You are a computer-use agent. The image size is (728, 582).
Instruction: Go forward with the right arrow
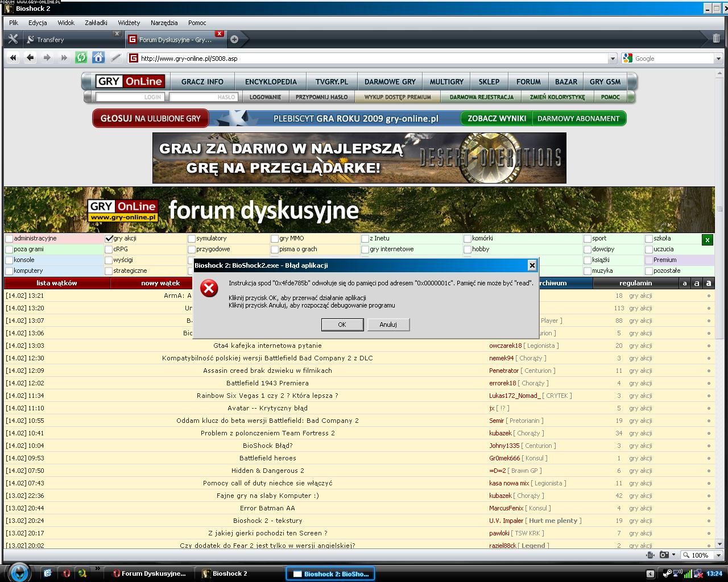point(47,58)
